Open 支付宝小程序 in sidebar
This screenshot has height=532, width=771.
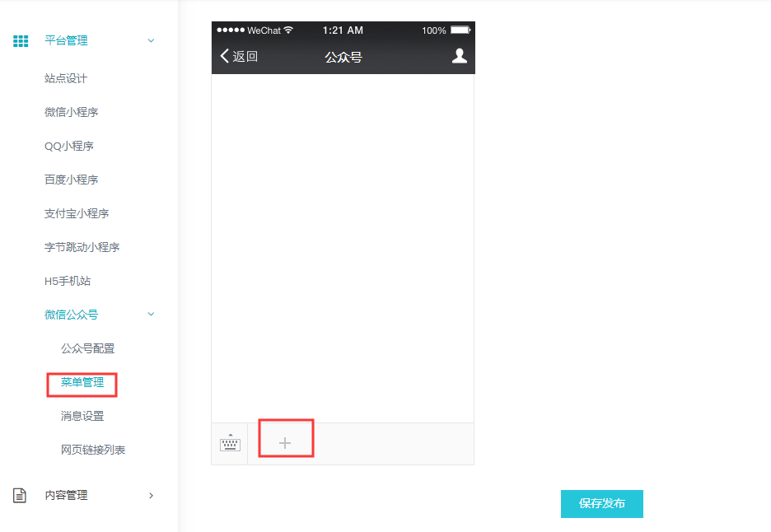click(77, 213)
